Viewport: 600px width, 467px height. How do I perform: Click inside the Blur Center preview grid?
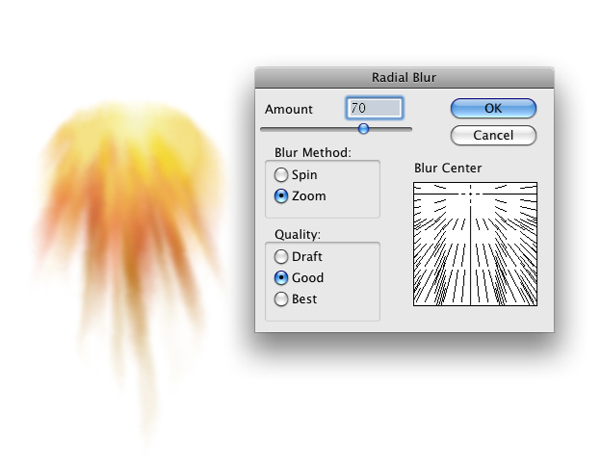[x=475, y=244]
